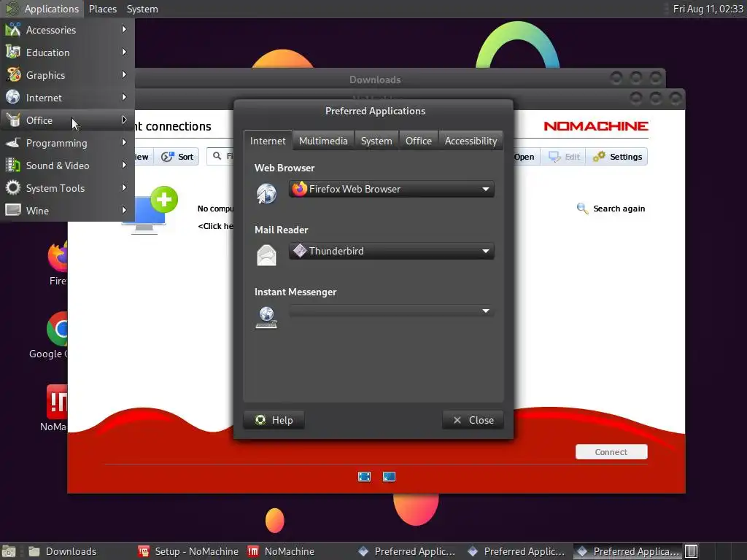Switch to the Office tab in dialog
Viewport: 747px width, 560px height.
[x=418, y=141]
